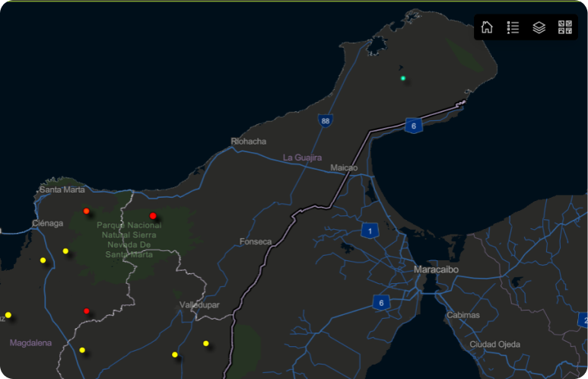This screenshot has width=588, height=379.
Task: Click route 6 shield southwest of Maracaibo
Action: tap(381, 302)
